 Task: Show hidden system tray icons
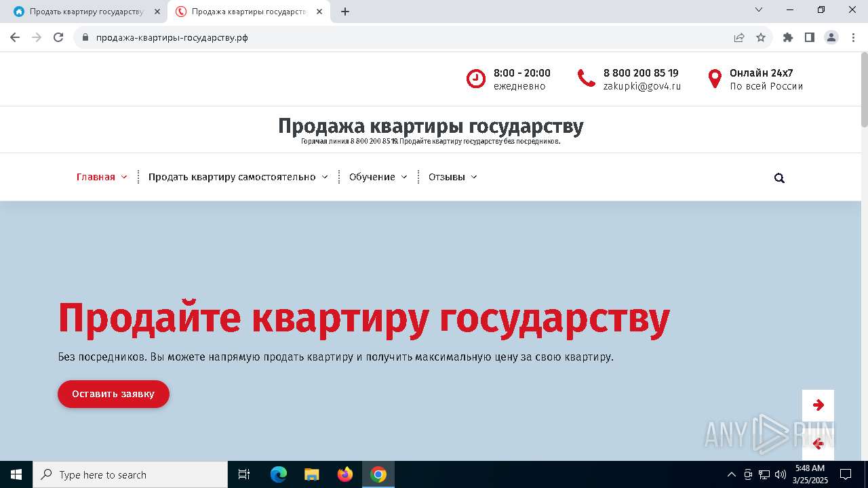click(x=731, y=474)
